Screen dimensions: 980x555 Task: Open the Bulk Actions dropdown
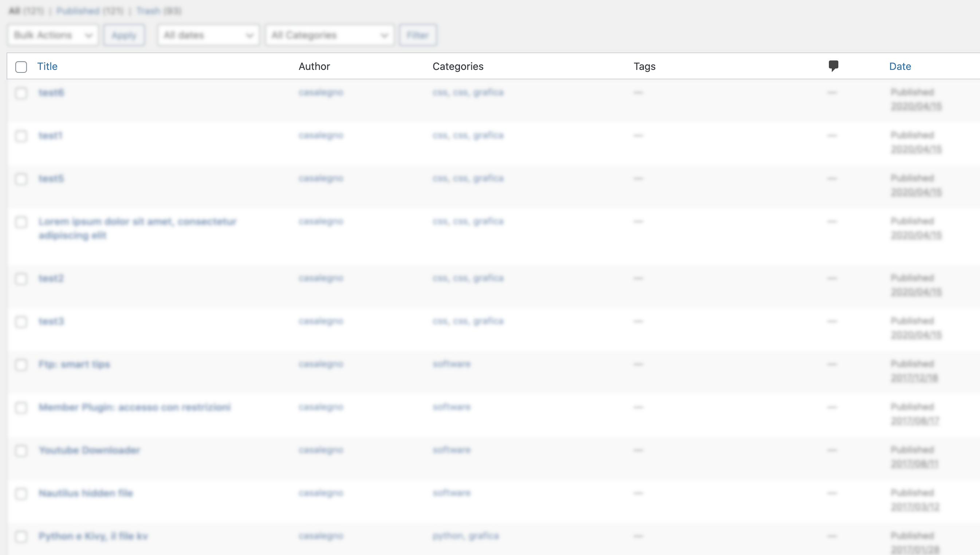52,35
